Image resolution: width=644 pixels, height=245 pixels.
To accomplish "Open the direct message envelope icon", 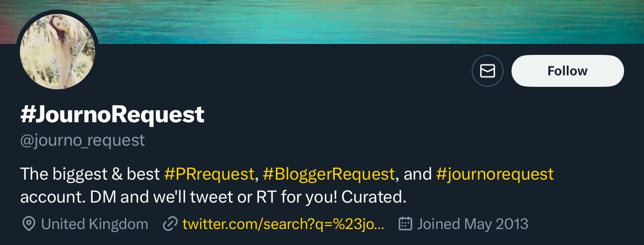I will coord(487,71).
